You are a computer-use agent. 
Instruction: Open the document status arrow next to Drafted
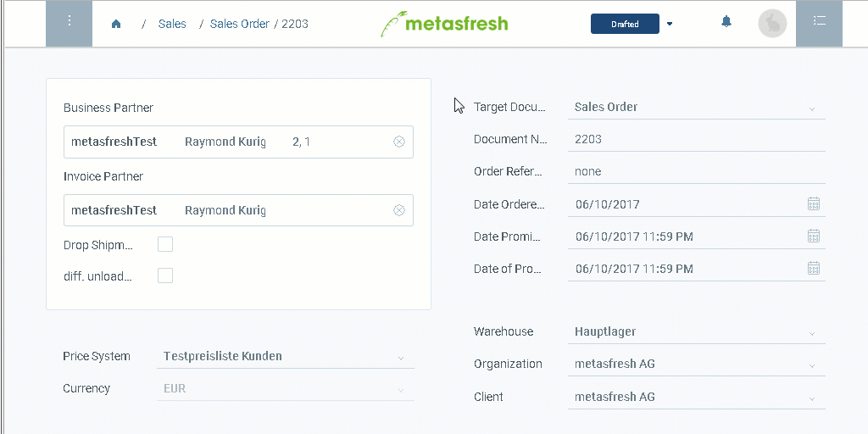[x=670, y=24]
